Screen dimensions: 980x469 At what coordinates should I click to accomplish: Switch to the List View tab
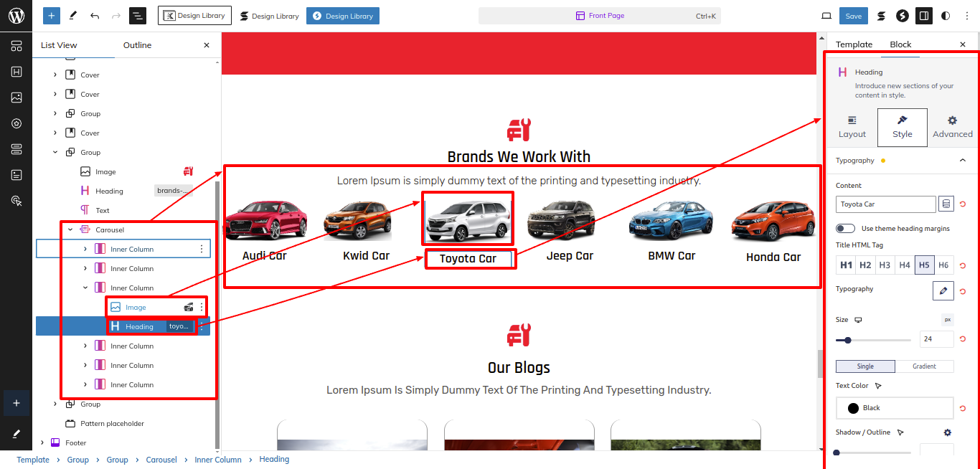point(59,45)
